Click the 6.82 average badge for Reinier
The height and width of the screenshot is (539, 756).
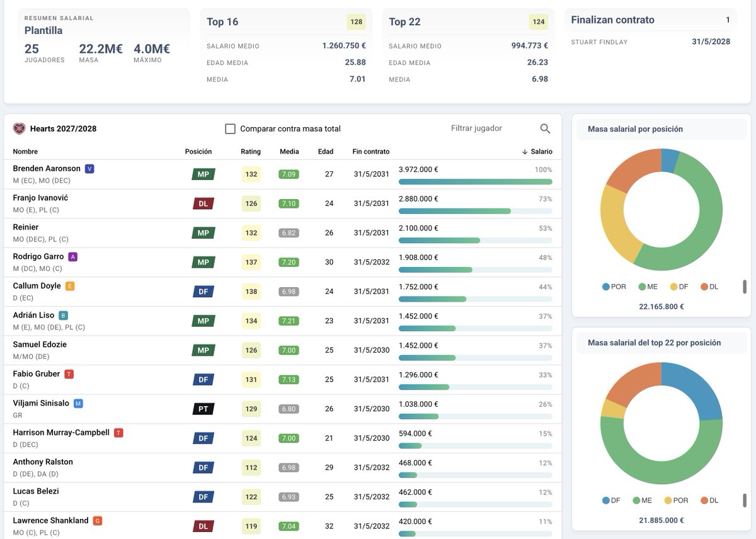pos(289,233)
